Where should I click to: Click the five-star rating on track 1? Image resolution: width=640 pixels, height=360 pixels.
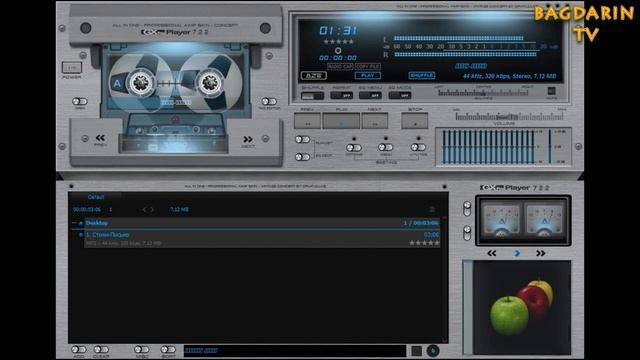tap(424, 243)
